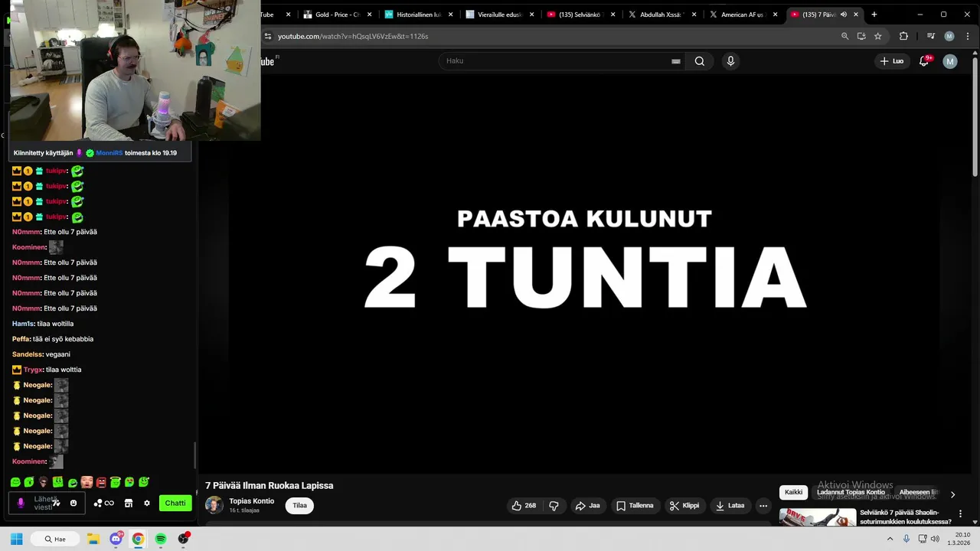This screenshot has height=551, width=980.
Task: Create a clip with Klippi
Action: pos(684,505)
